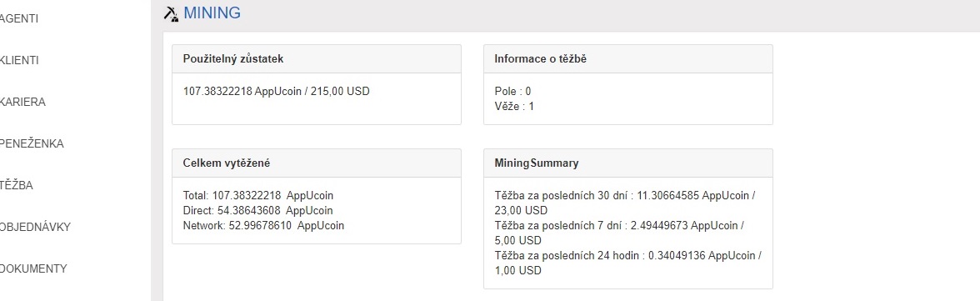Select TĚŽBA in the sidebar
Screen dimensions: 980x301
click(17, 186)
